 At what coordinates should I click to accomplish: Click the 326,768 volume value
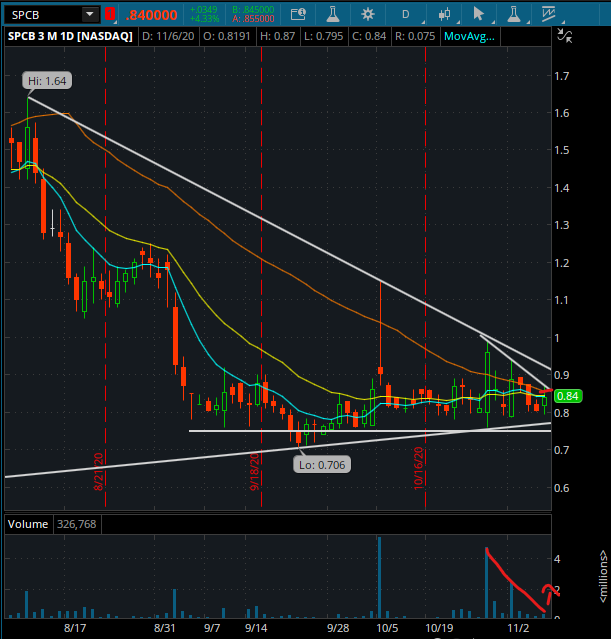[x=77, y=524]
